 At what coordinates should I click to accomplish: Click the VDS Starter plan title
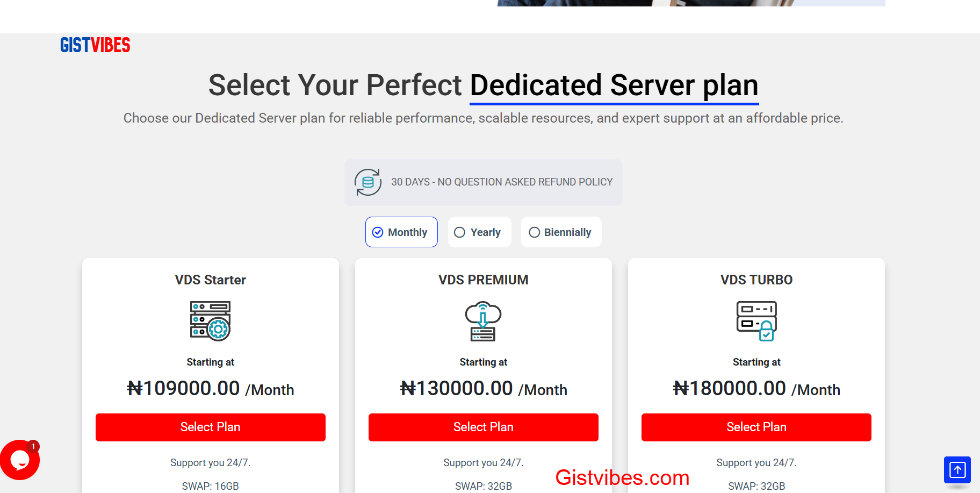point(211,280)
